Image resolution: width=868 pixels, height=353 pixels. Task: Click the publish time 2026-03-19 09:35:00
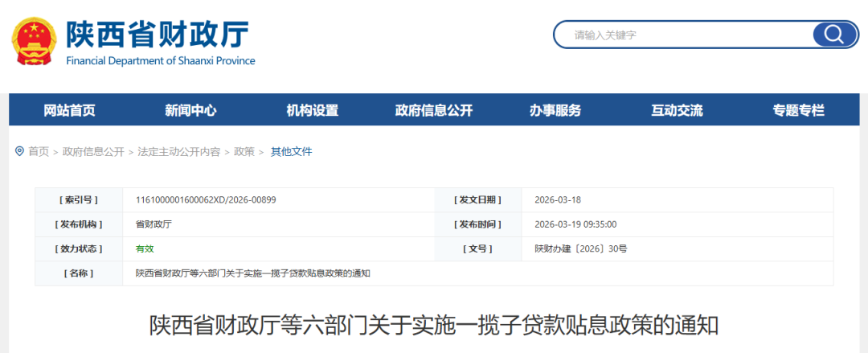pos(575,224)
